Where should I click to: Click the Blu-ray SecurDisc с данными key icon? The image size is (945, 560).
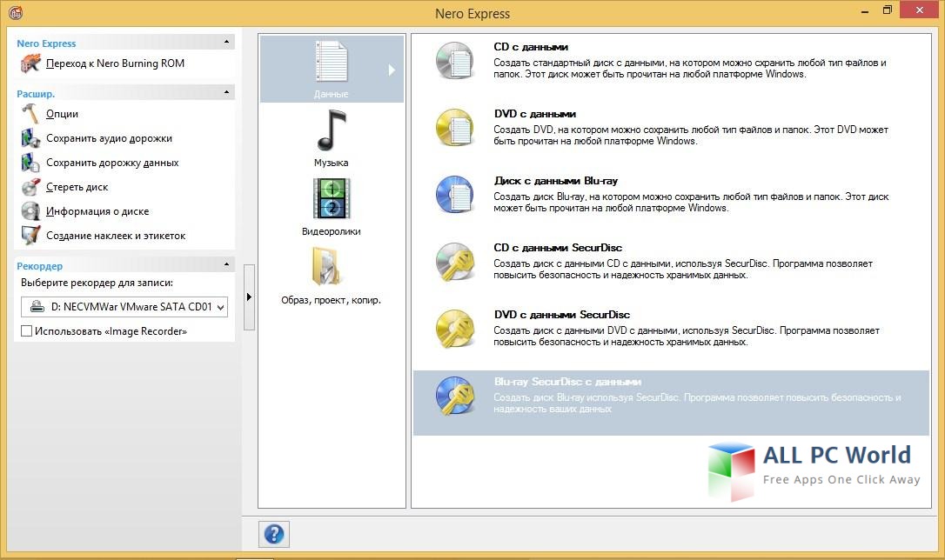[455, 396]
